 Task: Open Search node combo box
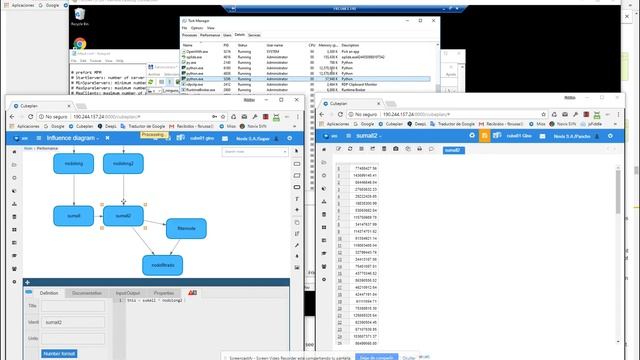tap(255, 152)
